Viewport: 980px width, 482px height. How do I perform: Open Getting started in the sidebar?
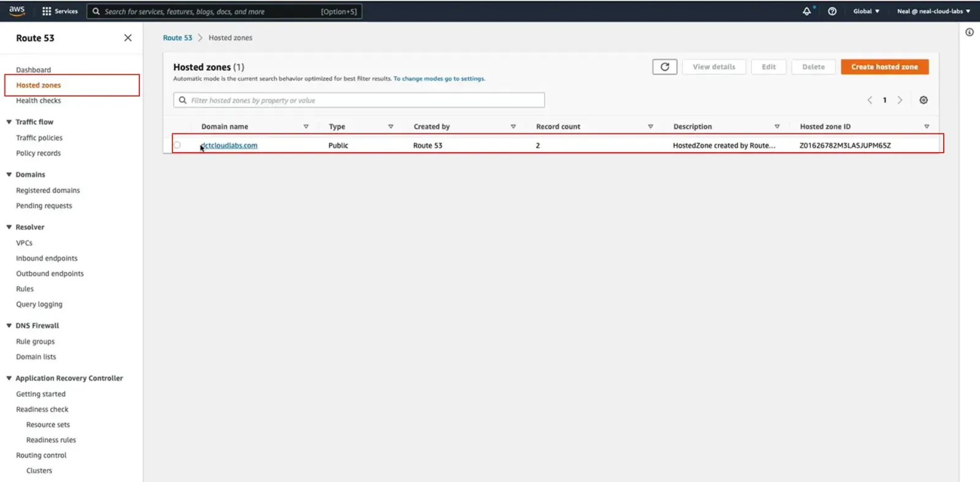coord(40,394)
